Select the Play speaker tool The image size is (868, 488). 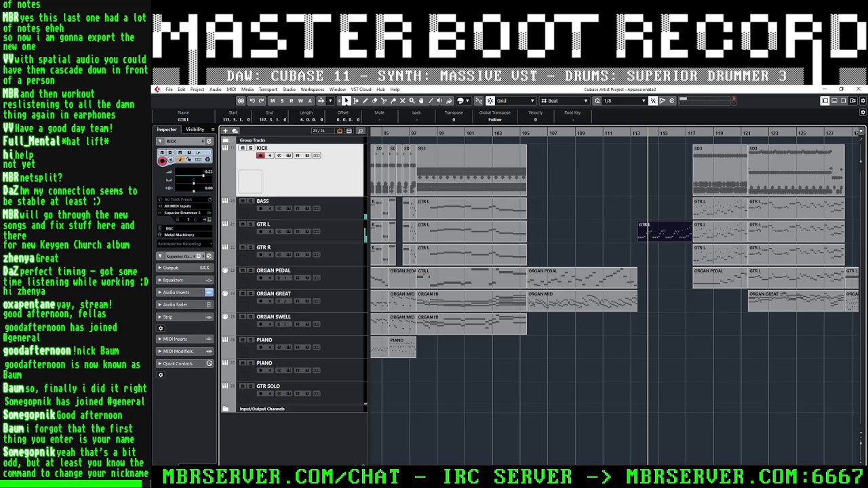point(439,100)
